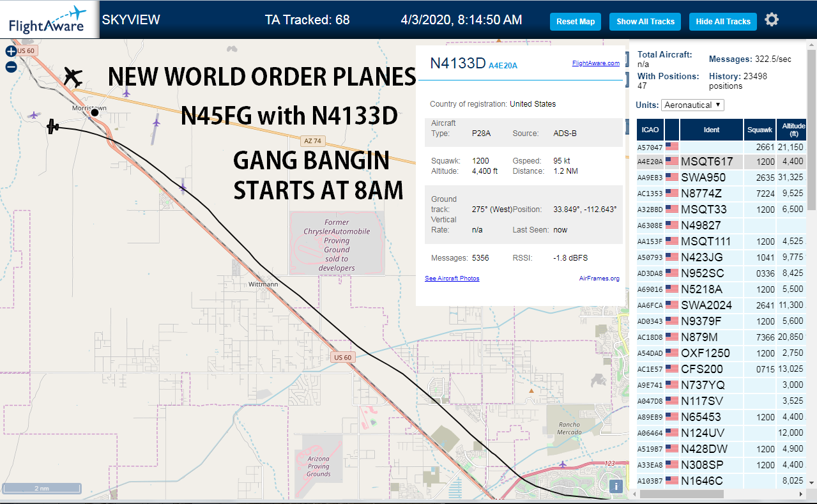
Task: Sort table by ICAO column header
Action: 650,130
